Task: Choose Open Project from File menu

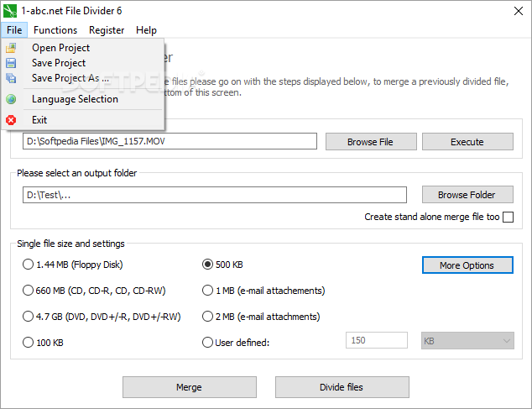Action: pyautogui.click(x=83, y=48)
